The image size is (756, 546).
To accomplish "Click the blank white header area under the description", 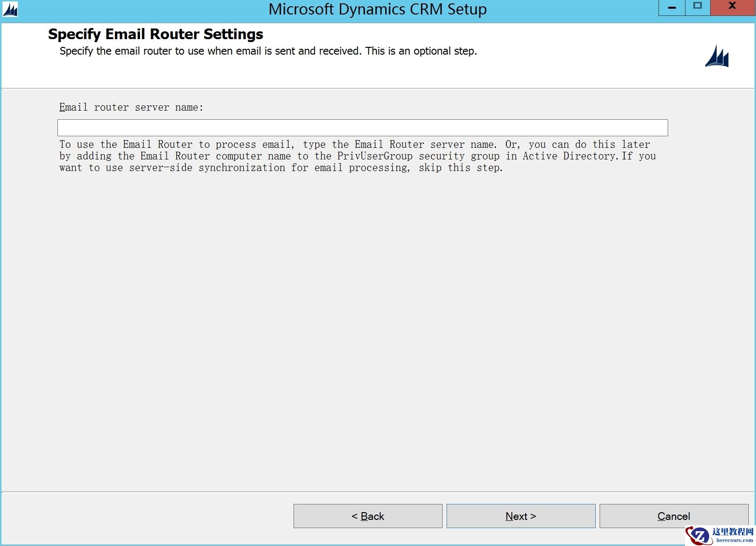I will coord(338,72).
